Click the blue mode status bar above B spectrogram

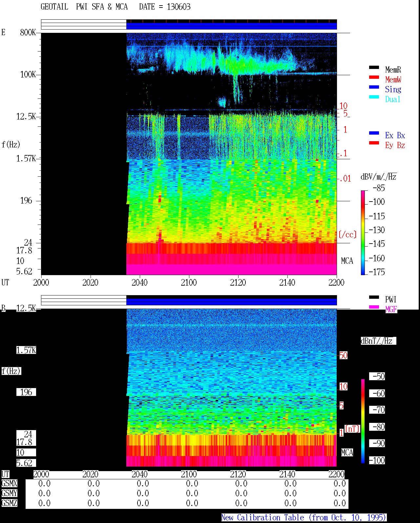232,302
